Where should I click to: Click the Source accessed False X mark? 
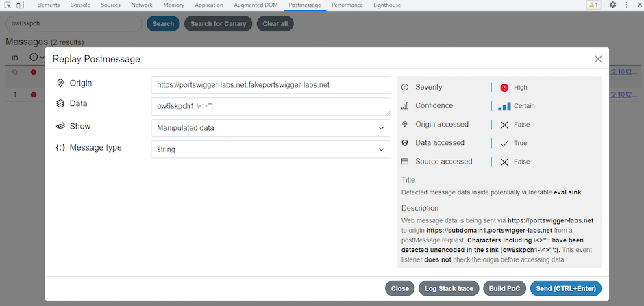pyautogui.click(x=504, y=162)
